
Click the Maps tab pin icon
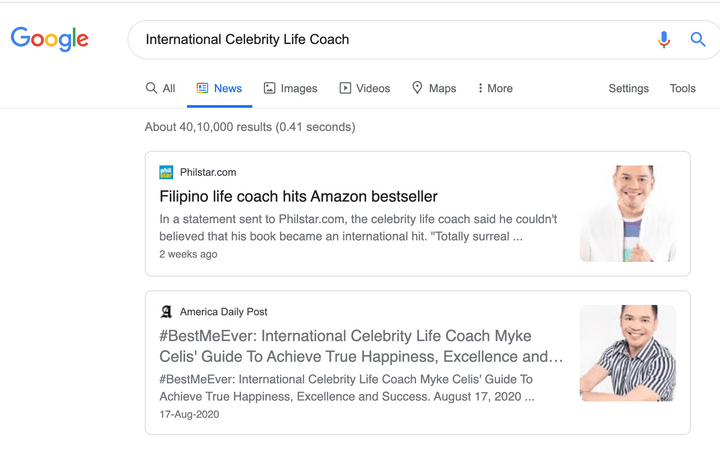[x=417, y=88]
